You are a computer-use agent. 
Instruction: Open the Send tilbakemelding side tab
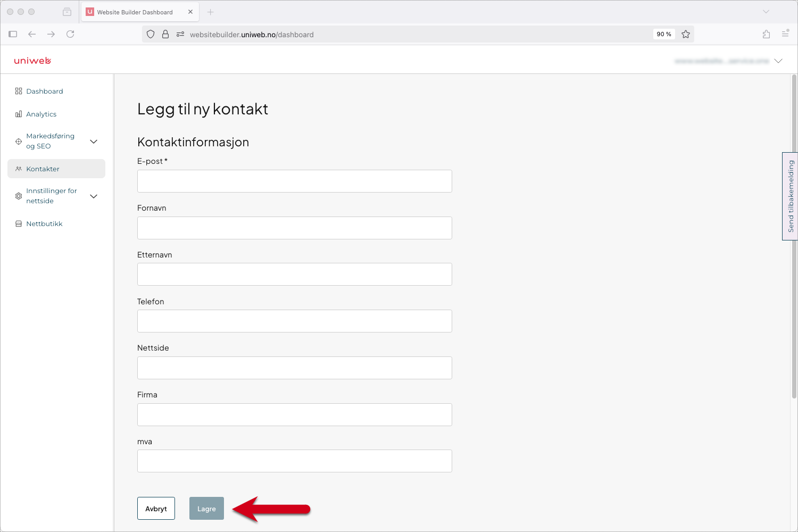790,196
